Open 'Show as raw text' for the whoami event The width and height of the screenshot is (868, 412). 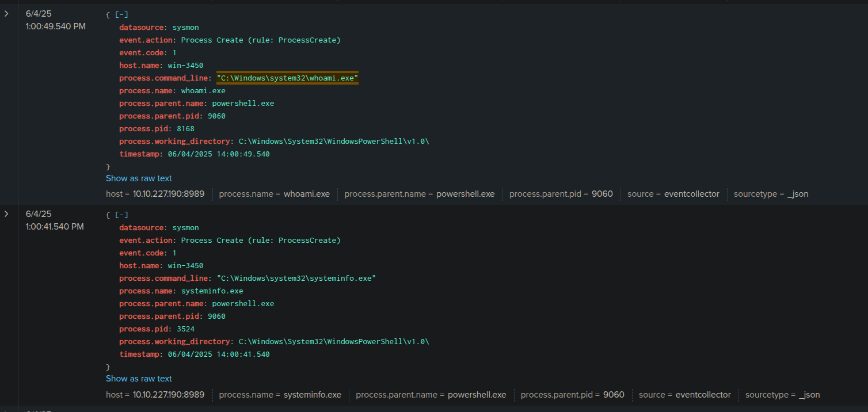[139, 178]
